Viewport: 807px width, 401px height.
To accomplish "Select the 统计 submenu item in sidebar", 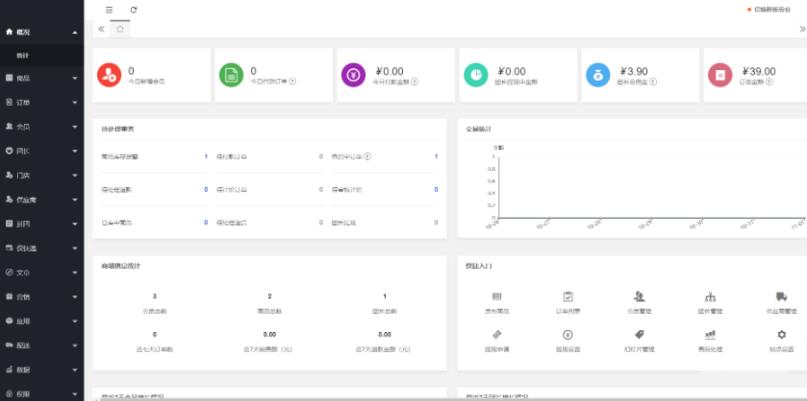I will 23,55.
